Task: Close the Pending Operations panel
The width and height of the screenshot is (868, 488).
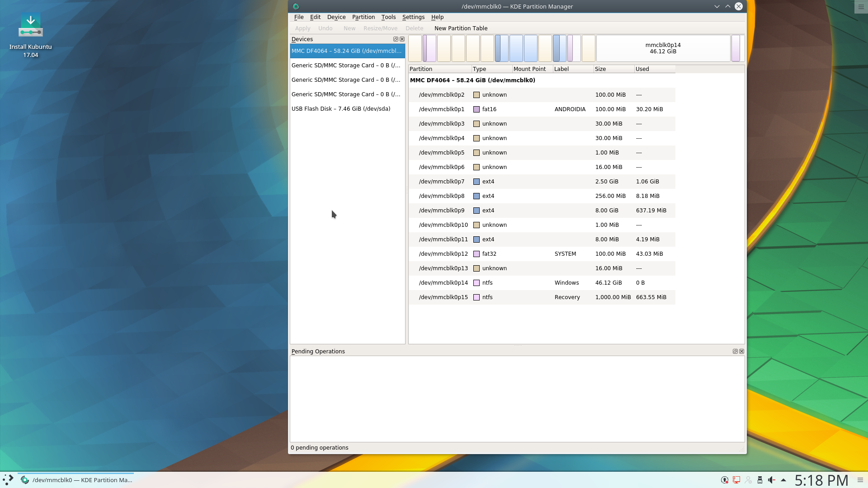Action: [741, 352]
